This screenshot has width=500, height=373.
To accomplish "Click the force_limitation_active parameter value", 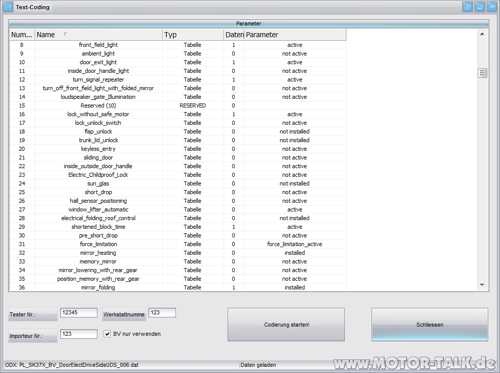I will pyautogui.click(x=295, y=244).
